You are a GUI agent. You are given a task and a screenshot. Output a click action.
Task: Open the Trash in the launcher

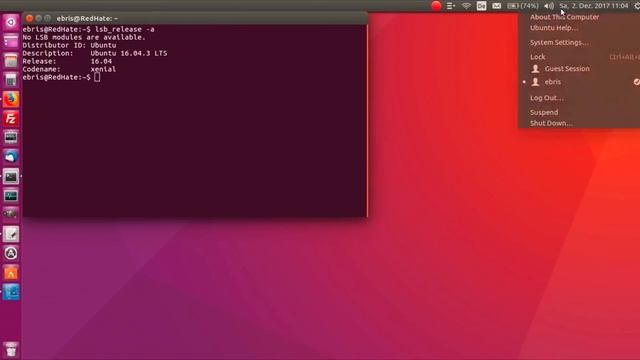[11, 350]
